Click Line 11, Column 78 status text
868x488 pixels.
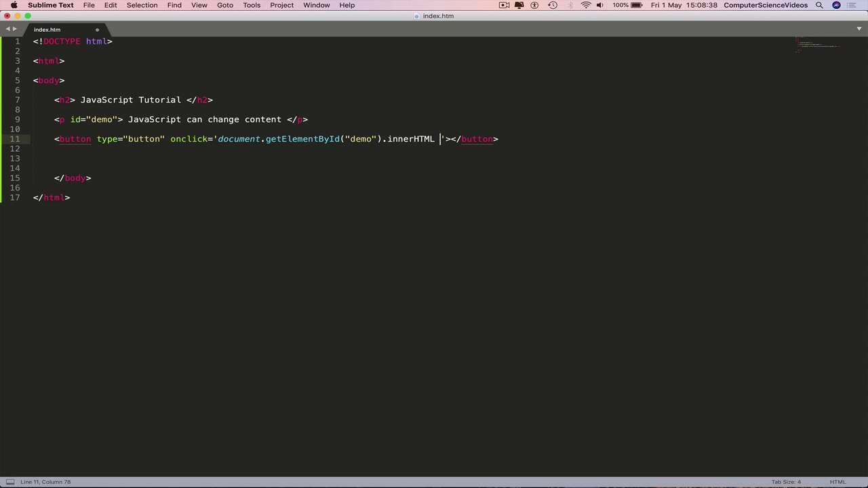[45, 482]
